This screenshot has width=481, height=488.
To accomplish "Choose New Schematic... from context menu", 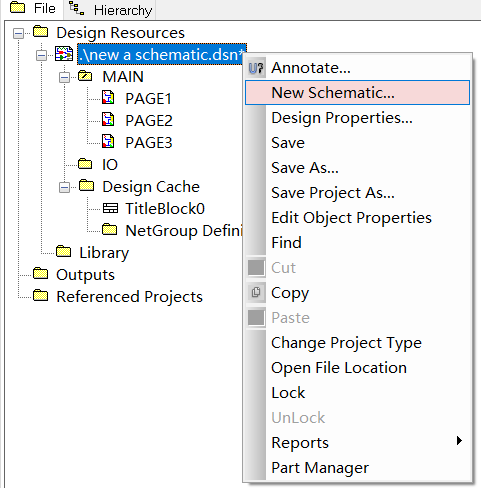I will click(357, 93).
